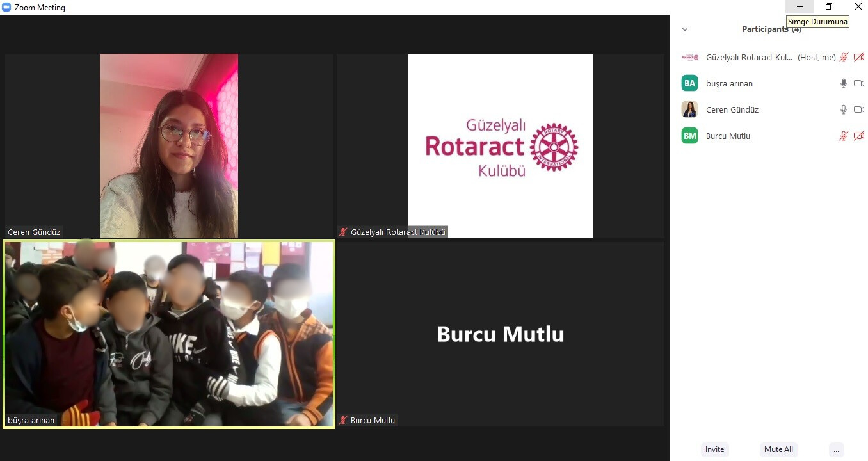Screen dimensions: 868x461
Task: Click host's muted microphone icon in participants list
Action: coord(844,57)
